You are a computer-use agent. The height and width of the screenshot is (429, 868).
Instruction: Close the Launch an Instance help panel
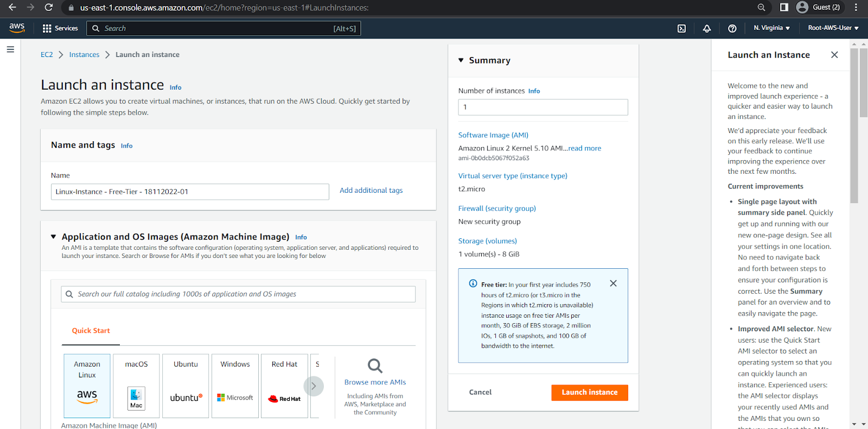coord(834,55)
